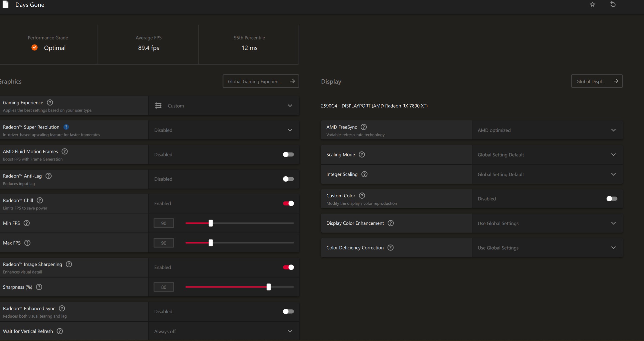Open help for Radeon Super Resolution
Image resolution: width=644 pixels, height=341 pixels.
click(x=66, y=127)
